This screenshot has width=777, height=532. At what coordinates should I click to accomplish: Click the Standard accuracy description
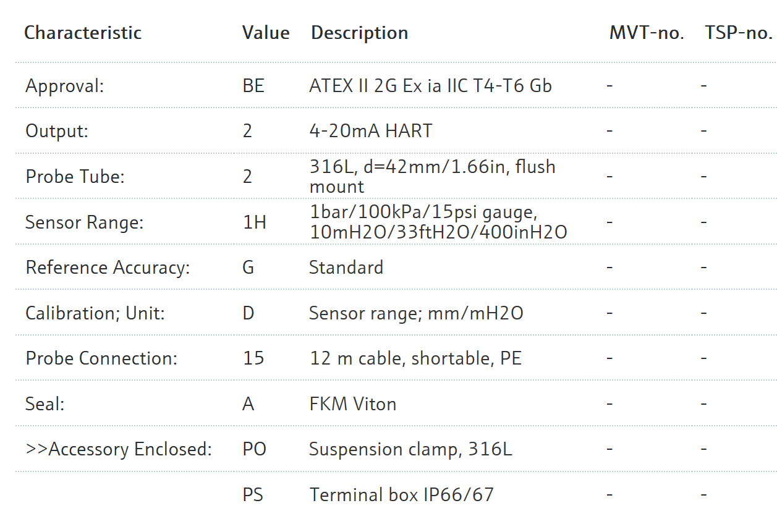pos(346,268)
